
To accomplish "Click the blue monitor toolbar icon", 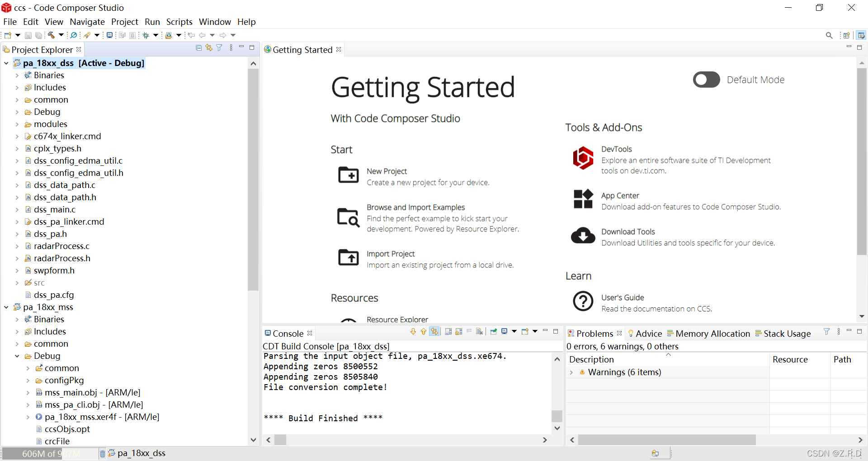I will coord(109,35).
